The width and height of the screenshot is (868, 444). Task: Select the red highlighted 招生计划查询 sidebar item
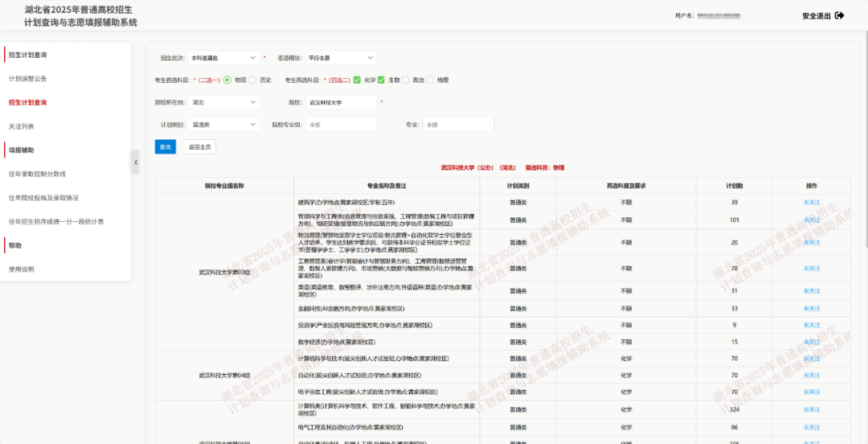pyautogui.click(x=27, y=102)
